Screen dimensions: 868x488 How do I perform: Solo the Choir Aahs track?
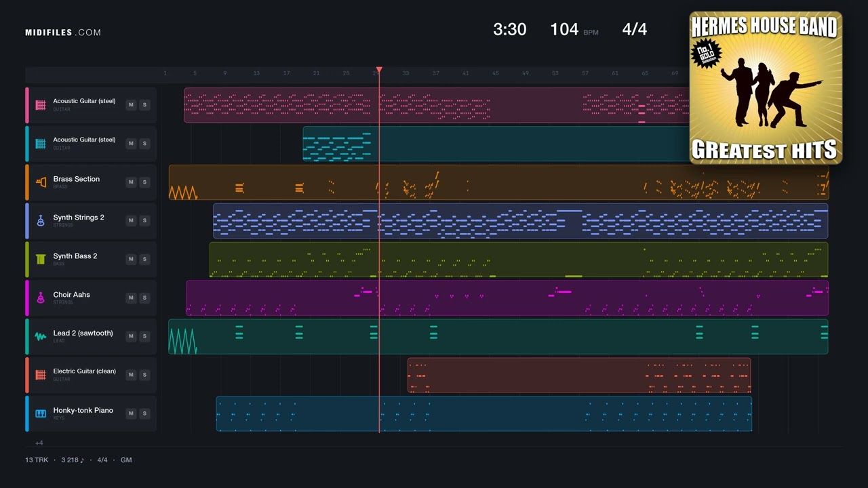144,298
